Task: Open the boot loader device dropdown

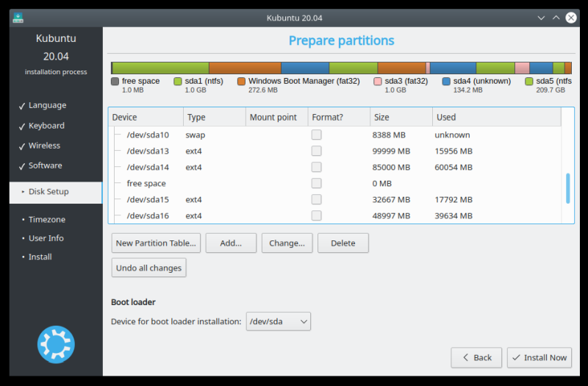Action: (279, 321)
